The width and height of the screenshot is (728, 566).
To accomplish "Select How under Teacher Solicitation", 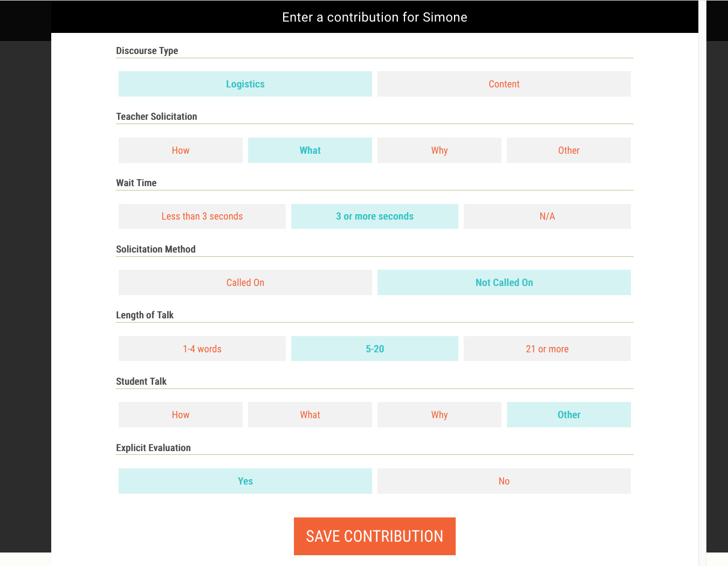I will (x=181, y=151).
